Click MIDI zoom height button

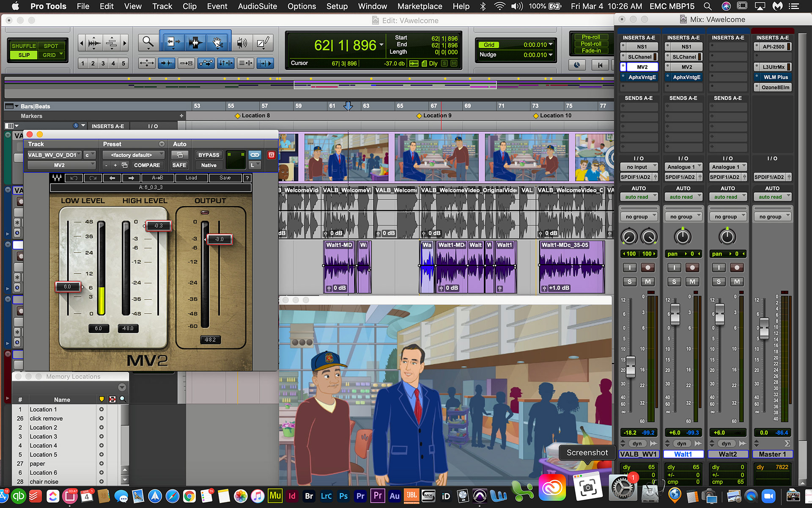(x=112, y=43)
